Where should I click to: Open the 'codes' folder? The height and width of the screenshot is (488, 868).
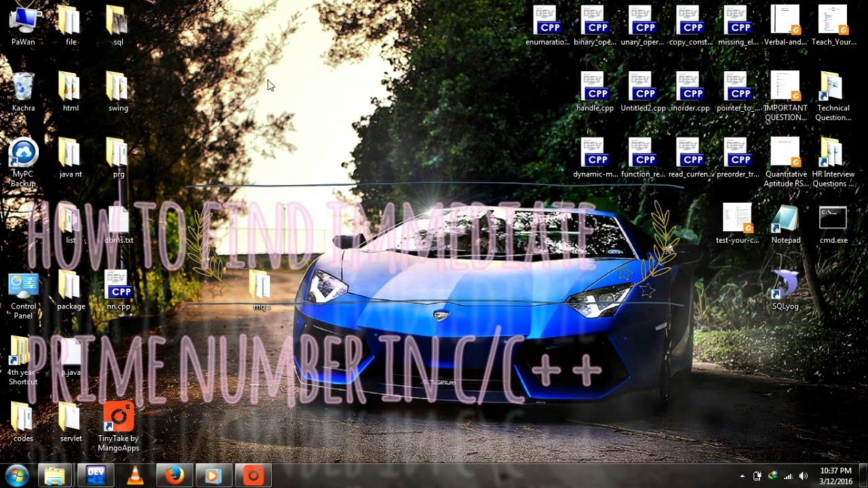tap(23, 422)
